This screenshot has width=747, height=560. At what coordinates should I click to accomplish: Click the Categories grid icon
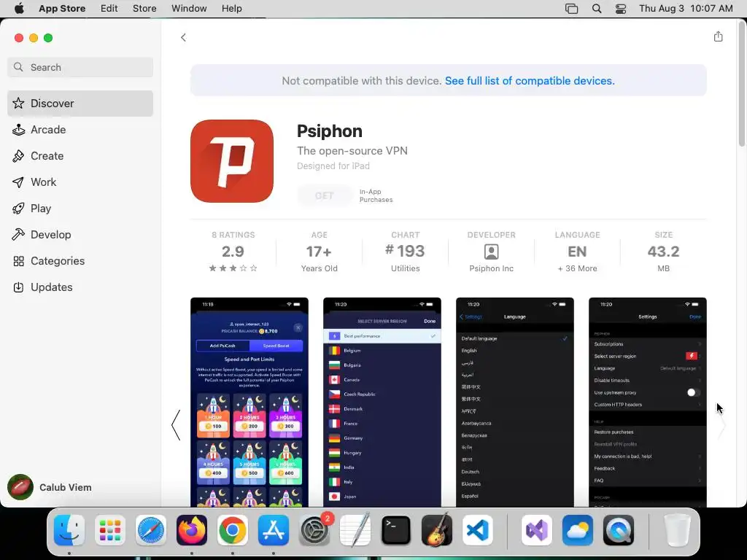[18, 261]
